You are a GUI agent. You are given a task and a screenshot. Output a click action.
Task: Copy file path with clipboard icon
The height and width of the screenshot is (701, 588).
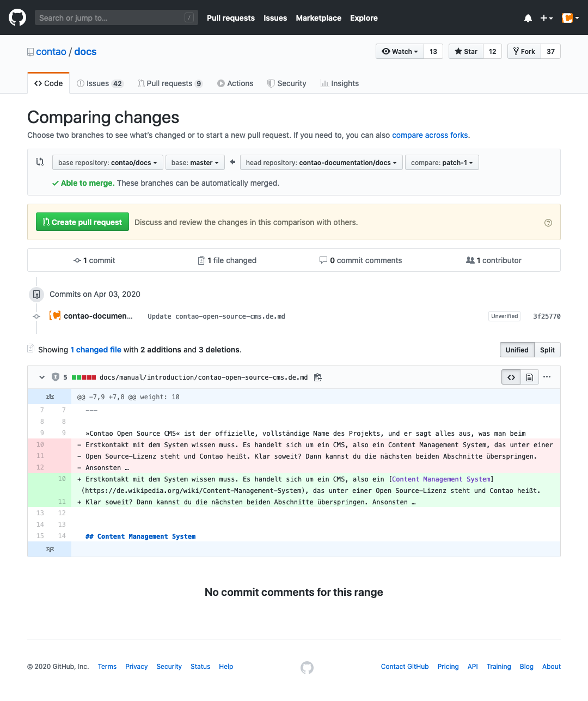(318, 377)
